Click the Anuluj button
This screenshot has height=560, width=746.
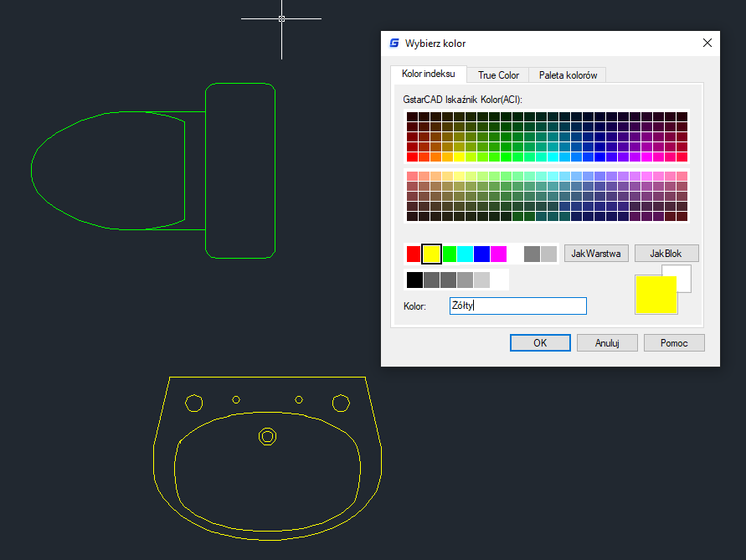(607, 343)
